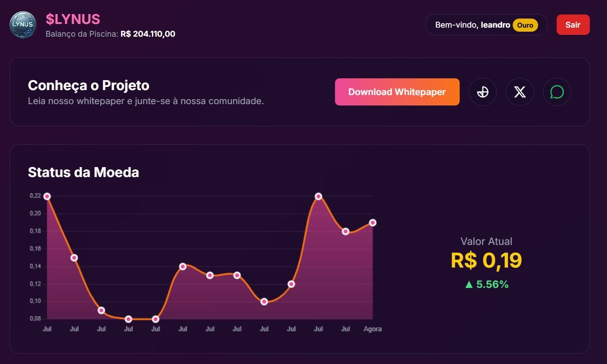Click the green up-triangle percentage indicator
Viewport: 607px width, 364px height.
click(486, 284)
